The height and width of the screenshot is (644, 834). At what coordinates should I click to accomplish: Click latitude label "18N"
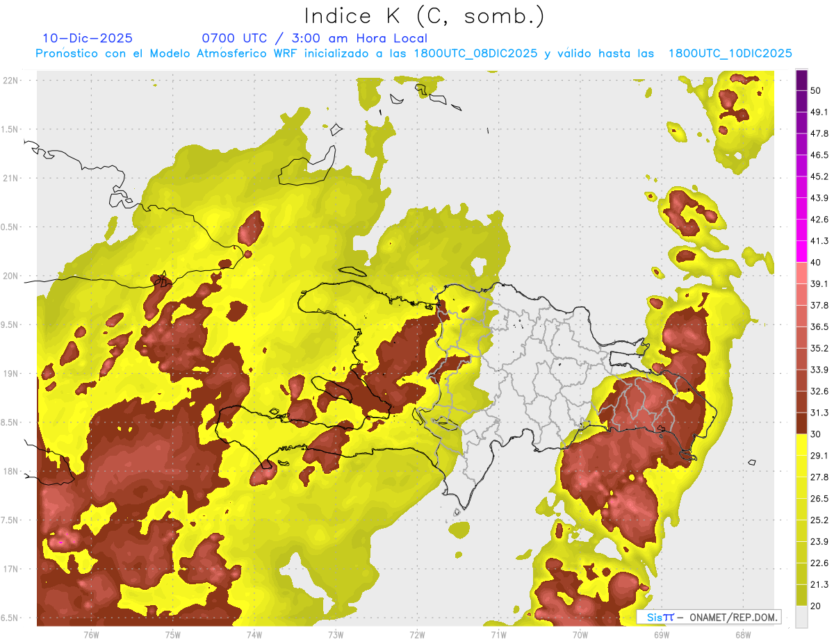tap(12, 471)
